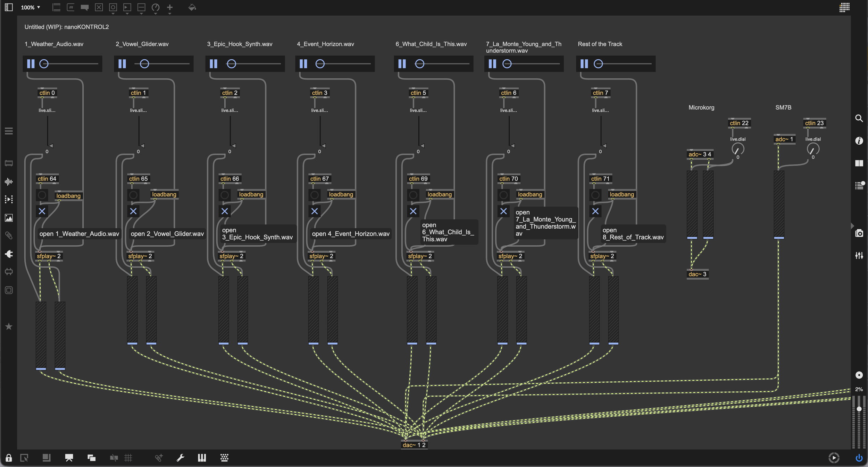Open the search magnifier in right sidebar

click(859, 118)
